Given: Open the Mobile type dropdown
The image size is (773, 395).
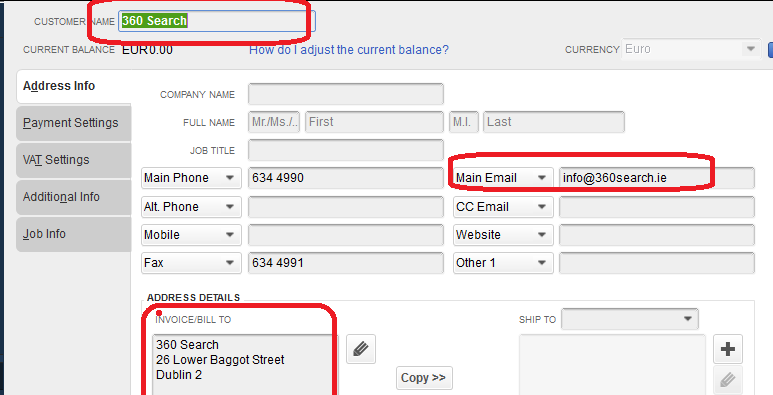Looking at the screenshot, I should (x=191, y=235).
